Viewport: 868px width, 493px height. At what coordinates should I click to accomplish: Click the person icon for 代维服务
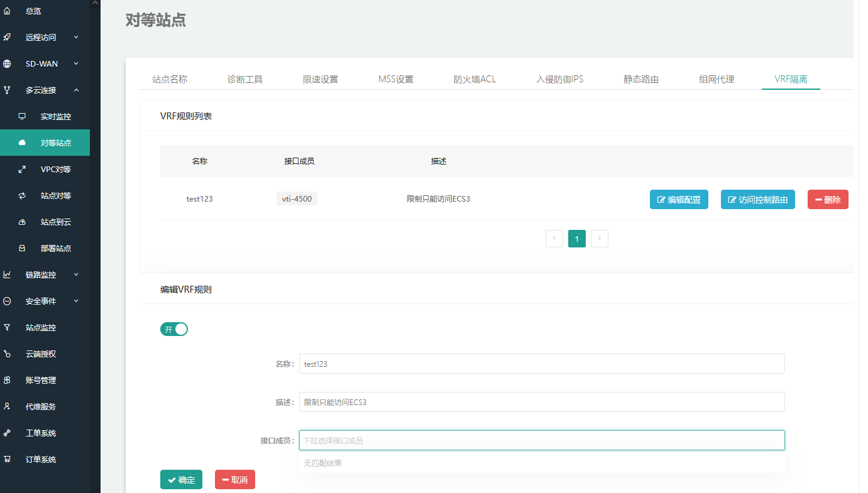[7, 406]
